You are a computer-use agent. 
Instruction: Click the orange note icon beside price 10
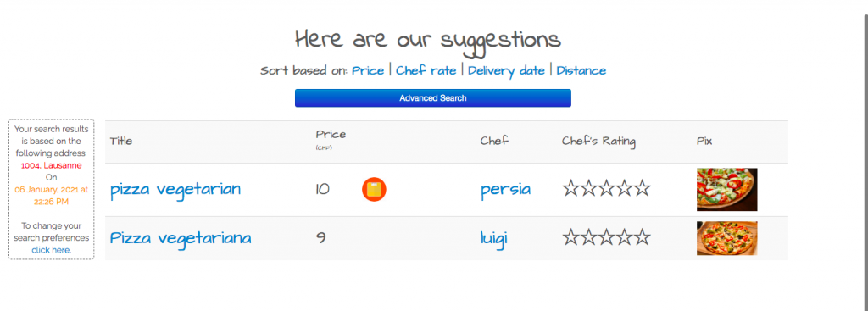pos(374,189)
